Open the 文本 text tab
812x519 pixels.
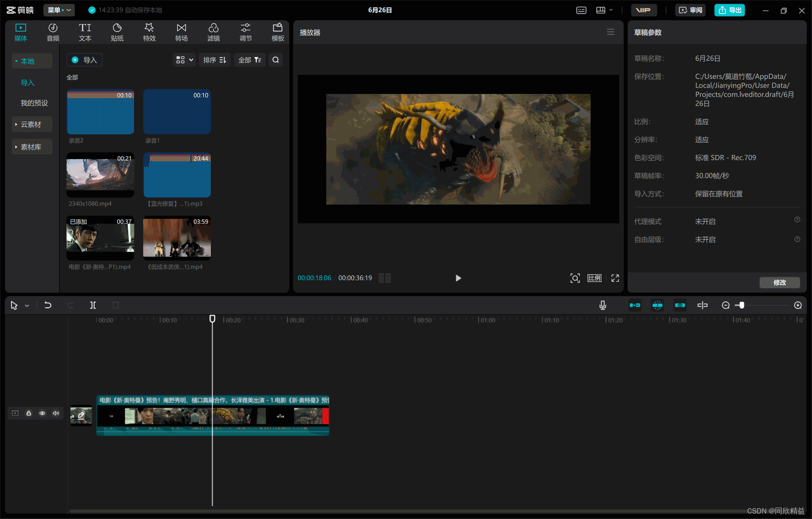pos(85,32)
